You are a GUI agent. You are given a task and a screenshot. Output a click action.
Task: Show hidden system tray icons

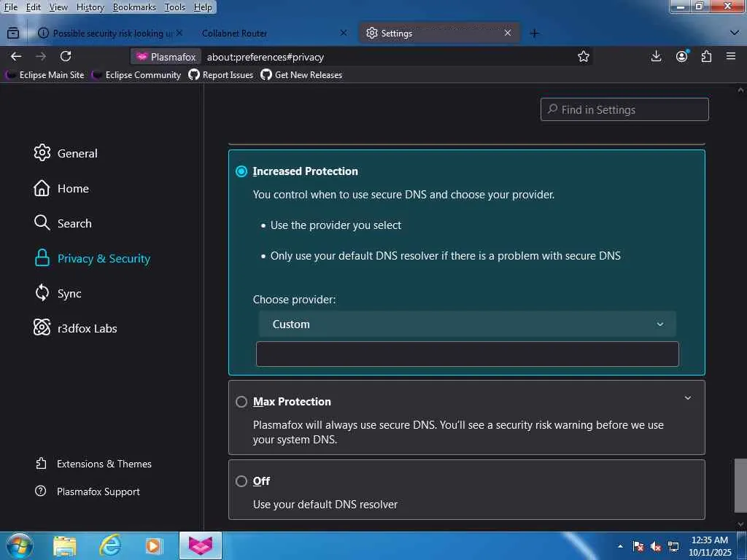tap(620, 546)
